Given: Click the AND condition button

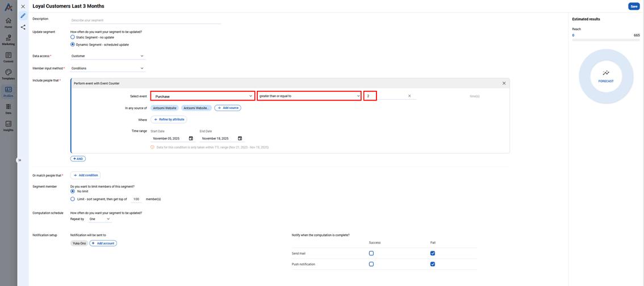Looking at the screenshot, I should click(78, 159).
